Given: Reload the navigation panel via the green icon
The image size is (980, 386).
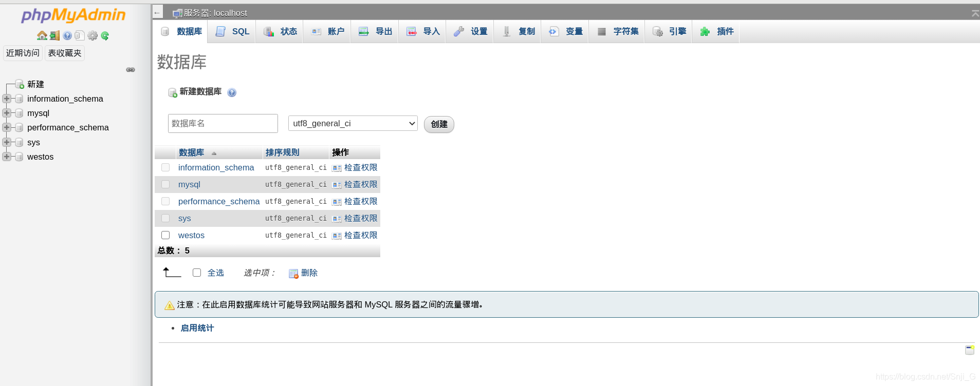Looking at the screenshot, I should [x=105, y=35].
